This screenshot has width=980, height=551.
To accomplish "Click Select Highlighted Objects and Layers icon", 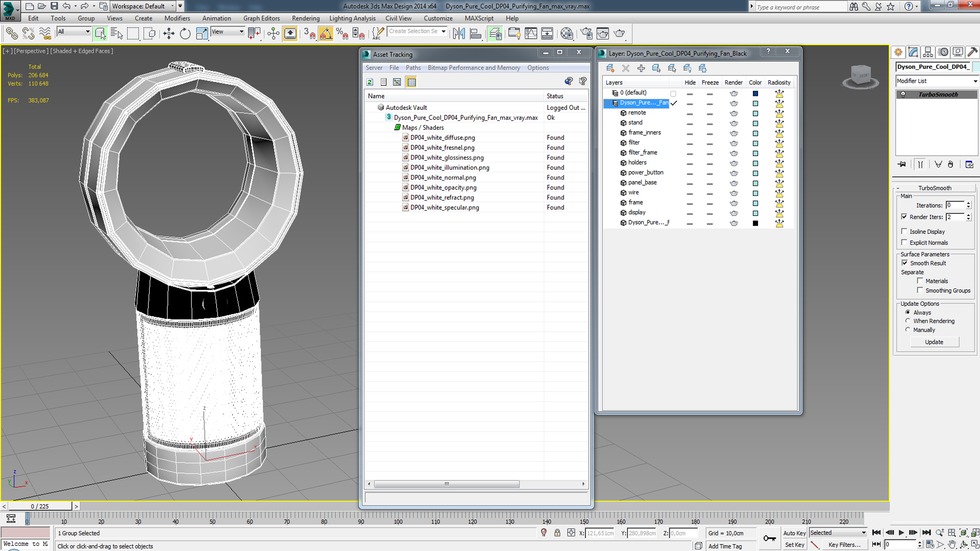I will click(x=656, y=68).
